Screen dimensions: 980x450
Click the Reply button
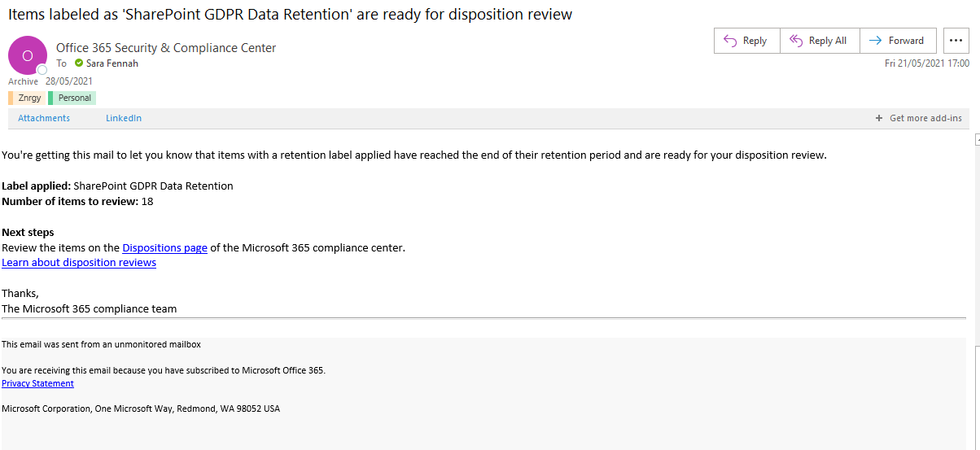pos(746,41)
